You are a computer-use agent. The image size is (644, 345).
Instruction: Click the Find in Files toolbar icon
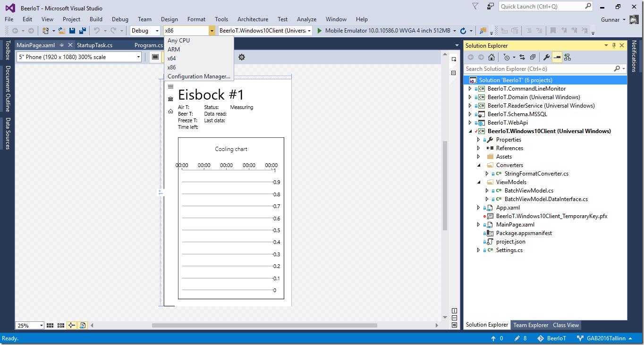tap(483, 31)
